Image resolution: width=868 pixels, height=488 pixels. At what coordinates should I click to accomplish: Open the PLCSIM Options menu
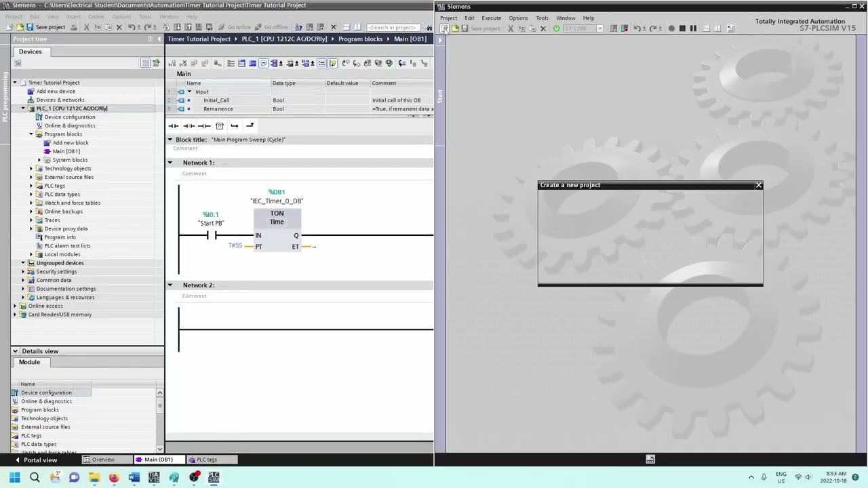(x=518, y=18)
